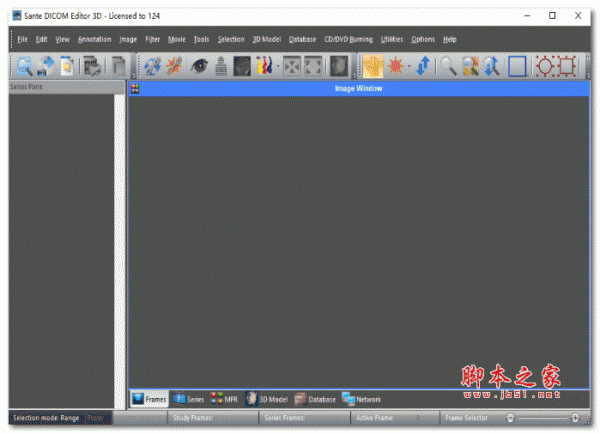Switch to the MPR tab
This screenshot has width=600, height=434.
coord(224,399)
